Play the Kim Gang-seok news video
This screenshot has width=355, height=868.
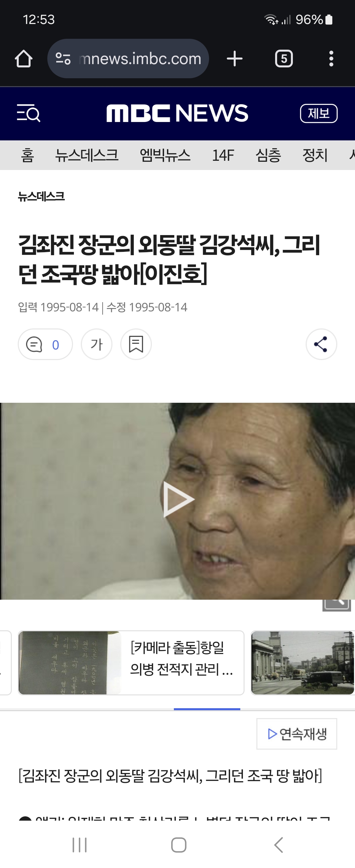[178, 499]
